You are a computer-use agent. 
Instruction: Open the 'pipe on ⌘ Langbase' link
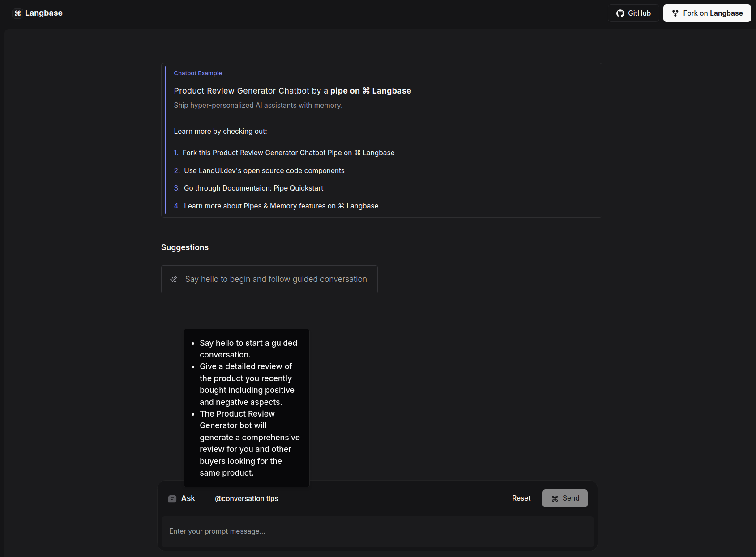[371, 91]
